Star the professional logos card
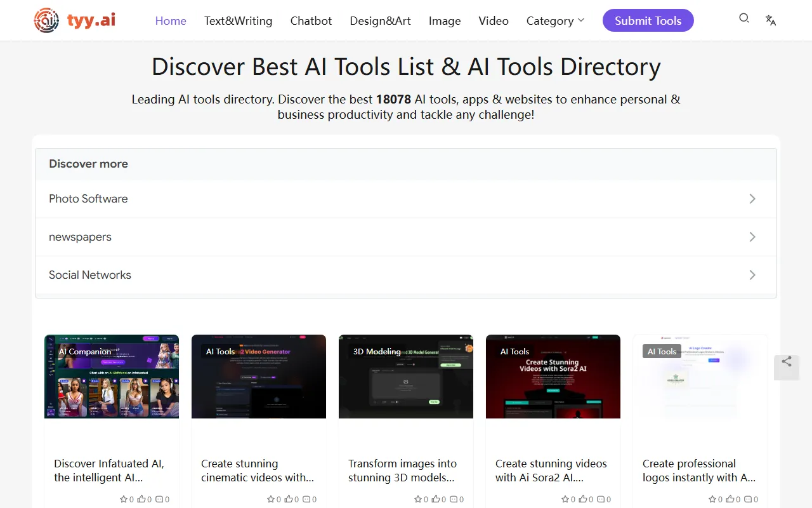Viewport: 812px width, 508px height. 712,499
